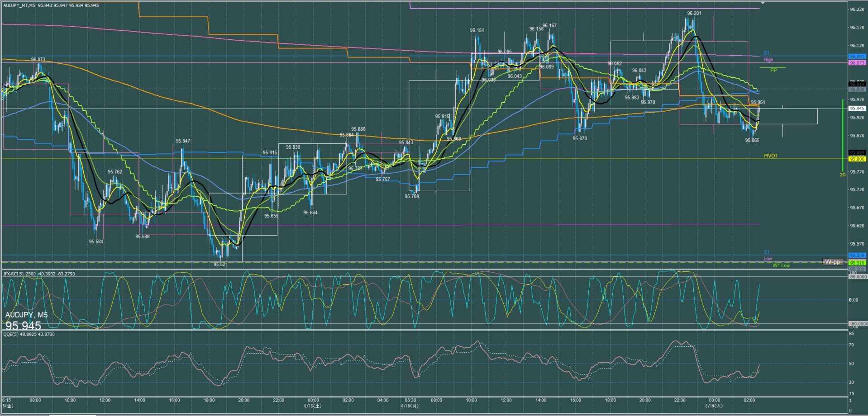Image resolution: width=868 pixels, height=416 pixels.
Task: Select the yellow 95.806 pivot price tag
Action: click(857, 159)
